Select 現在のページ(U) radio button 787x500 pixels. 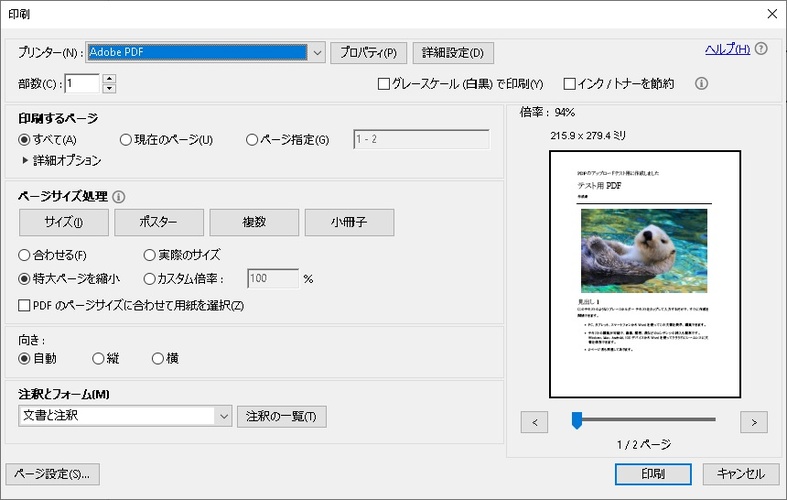coord(125,140)
